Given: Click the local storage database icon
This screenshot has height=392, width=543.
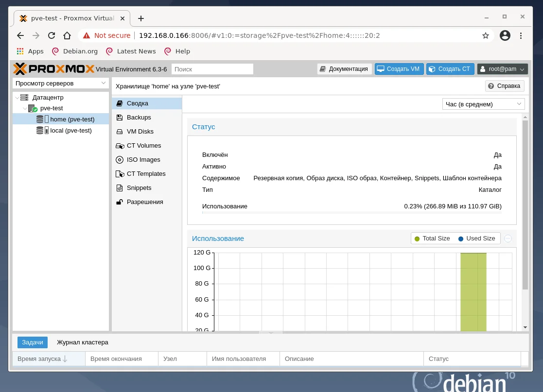Looking at the screenshot, I should [40, 131].
